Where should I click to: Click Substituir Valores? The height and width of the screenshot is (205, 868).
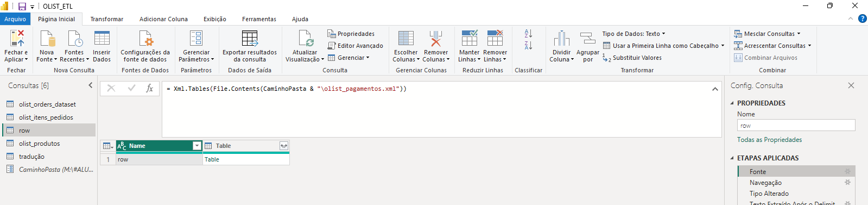tap(632, 58)
